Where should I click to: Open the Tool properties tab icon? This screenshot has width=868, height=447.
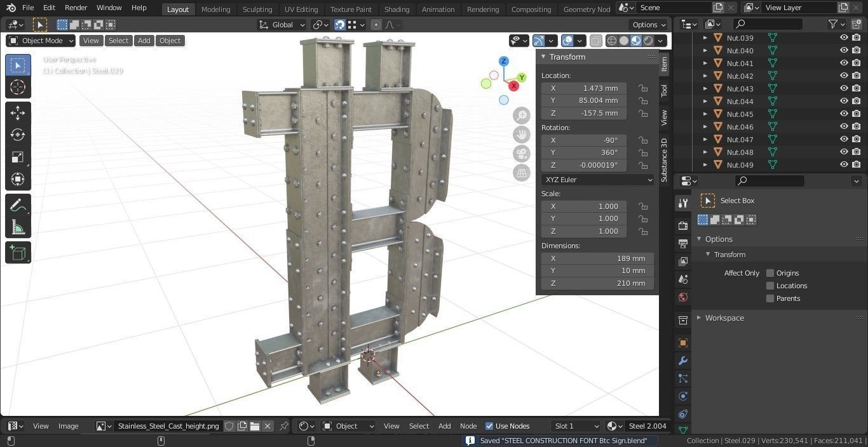[683, 203]
